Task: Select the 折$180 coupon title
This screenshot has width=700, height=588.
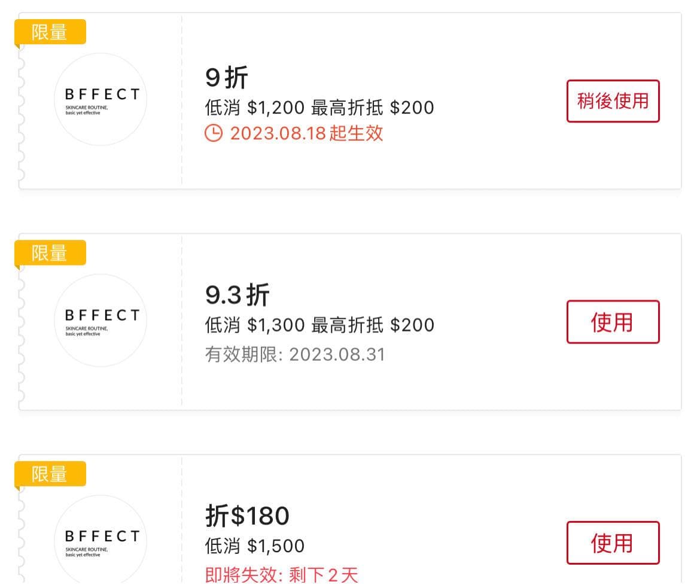Action: pyautogui.click(x=247, y=516)
